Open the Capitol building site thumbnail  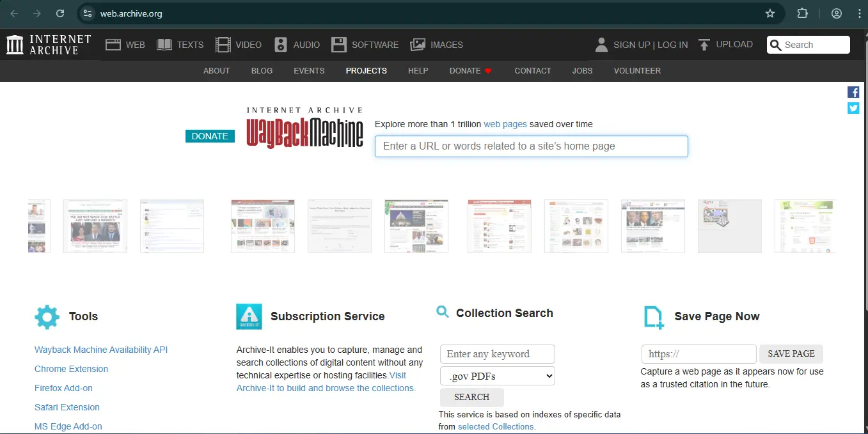pyautogui.click(x=416, y=226)
